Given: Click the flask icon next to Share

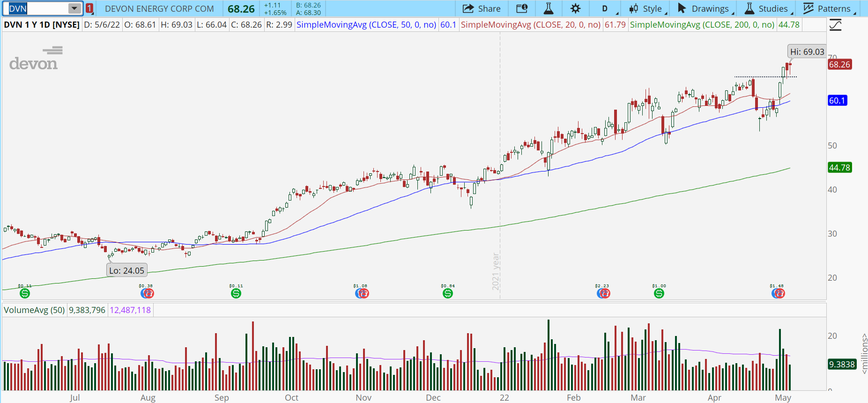Looking at the screenshot, I should point(549,8).
